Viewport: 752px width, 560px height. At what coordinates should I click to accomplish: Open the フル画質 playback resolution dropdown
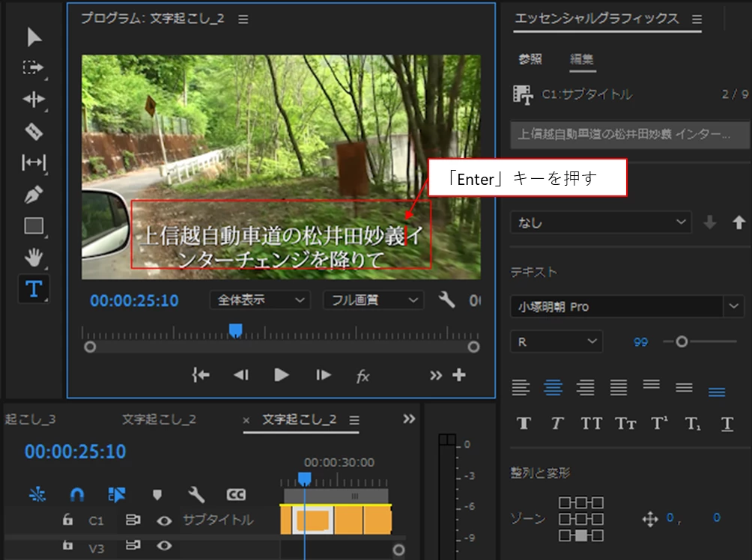click(x=374, y=300)
